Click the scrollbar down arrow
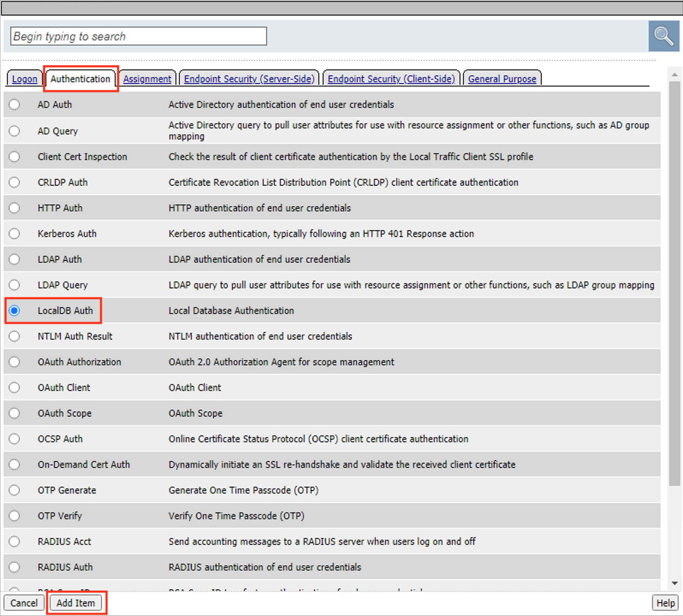The image size is (683, 616). tap(675, 583)
